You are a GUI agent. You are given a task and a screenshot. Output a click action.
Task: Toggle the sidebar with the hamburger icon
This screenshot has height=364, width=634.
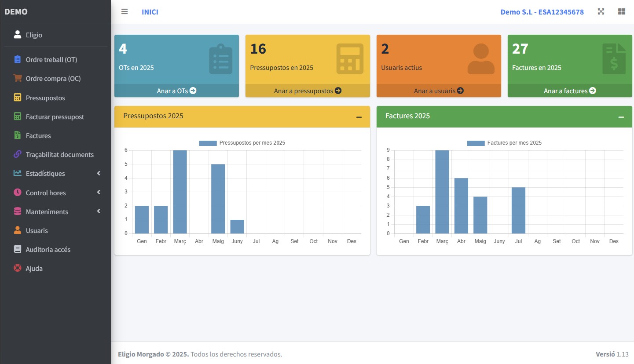tap(125, 11)
